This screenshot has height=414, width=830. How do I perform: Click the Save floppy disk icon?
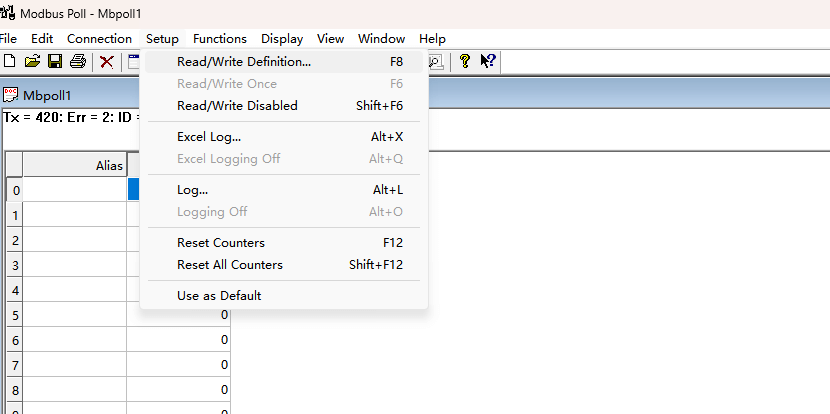click(x=55, y=62)
